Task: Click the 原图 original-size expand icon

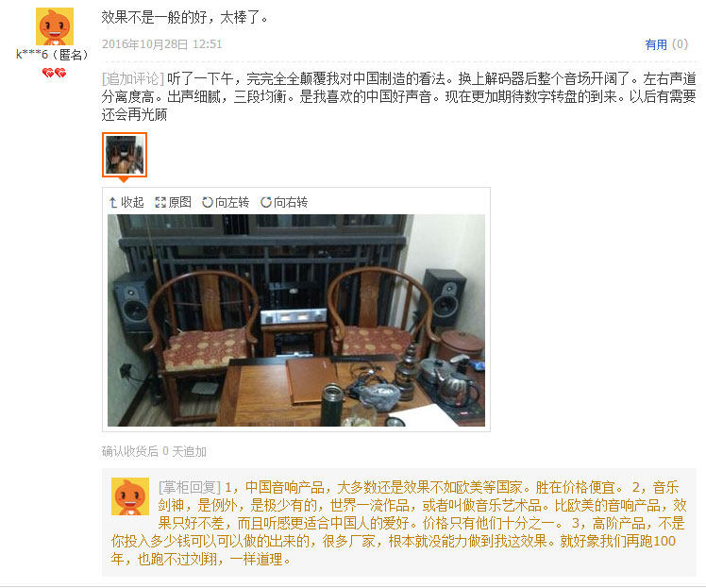Action: [160, 203]
